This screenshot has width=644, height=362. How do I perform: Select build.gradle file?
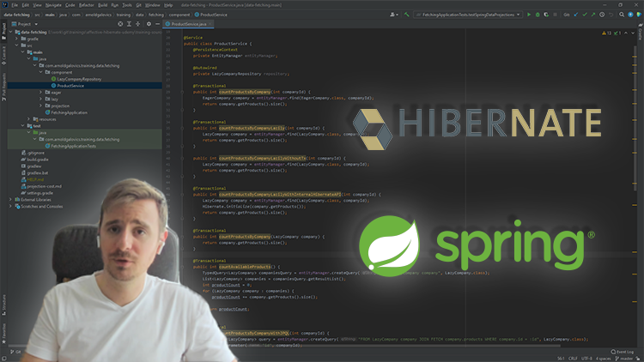point(38,160)
